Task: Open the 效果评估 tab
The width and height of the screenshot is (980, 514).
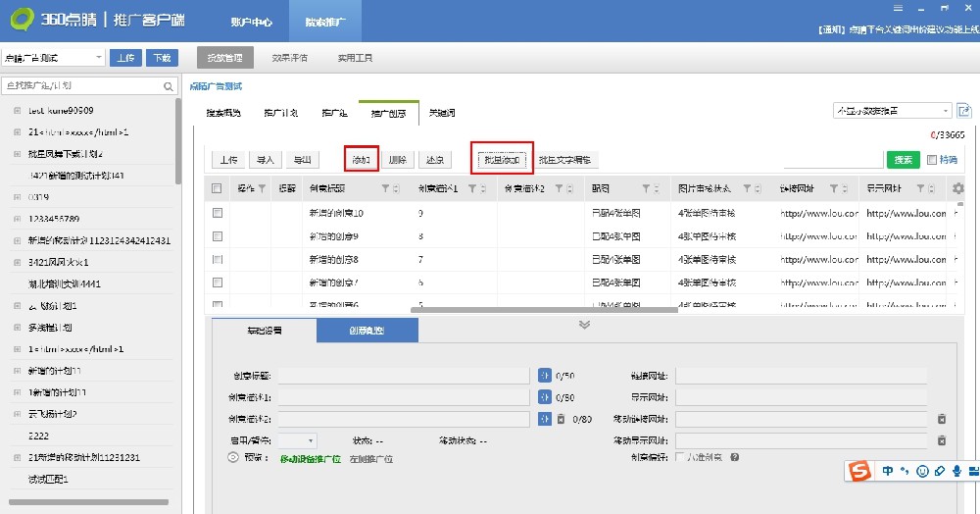Action: 289,58
